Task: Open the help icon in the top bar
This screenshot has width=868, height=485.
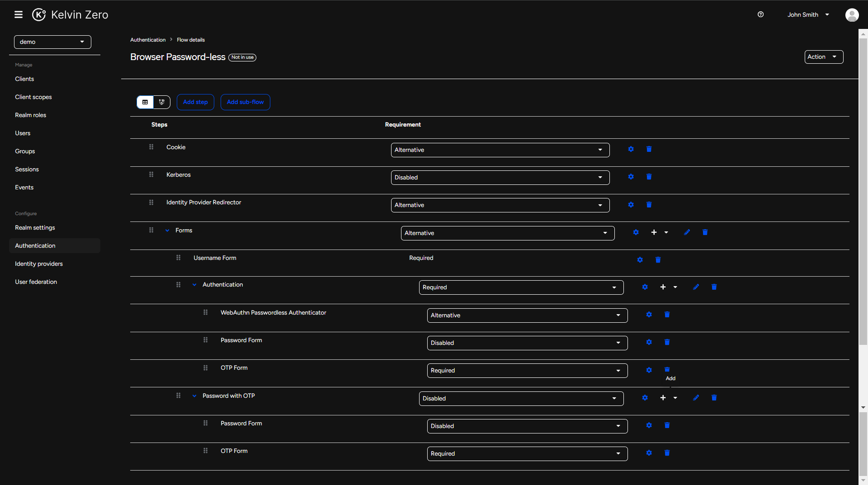Action: click(x=760, y=14)
